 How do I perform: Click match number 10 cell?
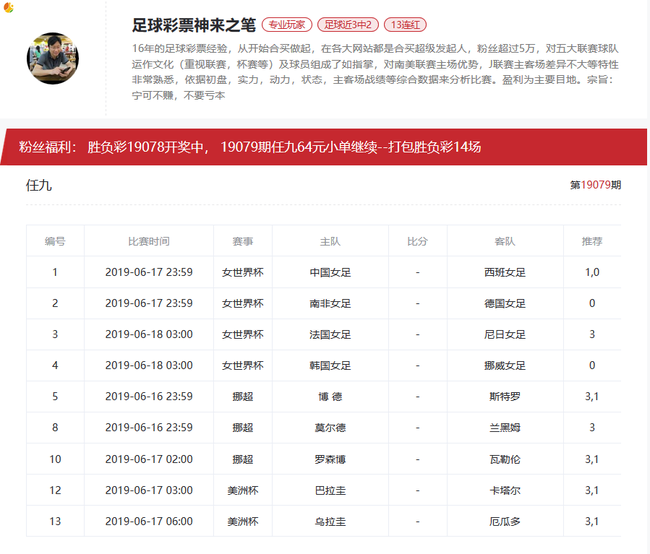click(x=55, y=459)
